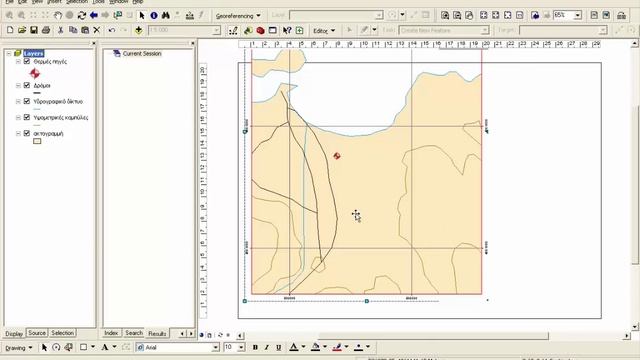The width and height of the screenshot is (640, 360).
Task: Select the Pan hand tool
Action: coord(58,16)
